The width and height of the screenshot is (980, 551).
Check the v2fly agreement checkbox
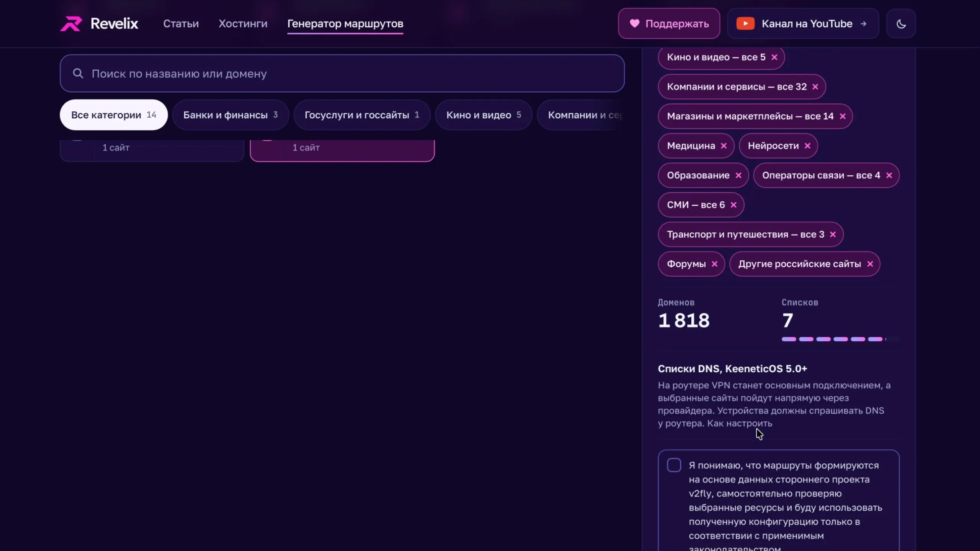coord(674,465)
